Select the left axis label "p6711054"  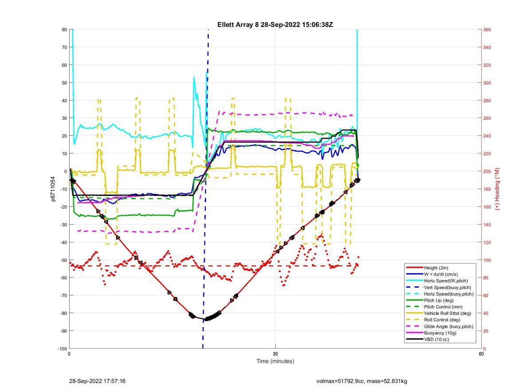point(53,189)
